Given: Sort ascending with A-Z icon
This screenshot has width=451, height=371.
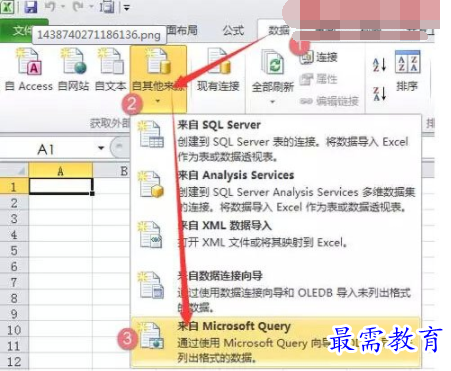Looking at the screenshot, I should (379, 64).
